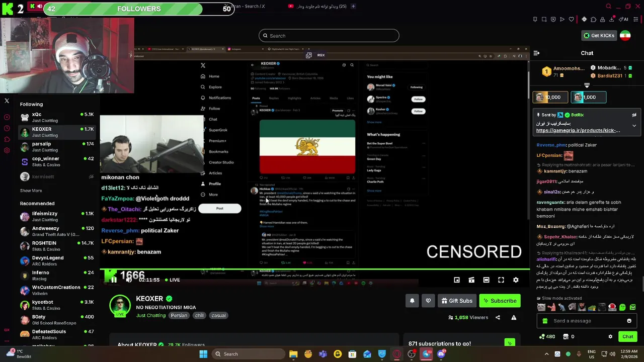This screenshot has width=644, height=362.
Task: Mute the stream volume in player
Action: [x=128, y=280]
